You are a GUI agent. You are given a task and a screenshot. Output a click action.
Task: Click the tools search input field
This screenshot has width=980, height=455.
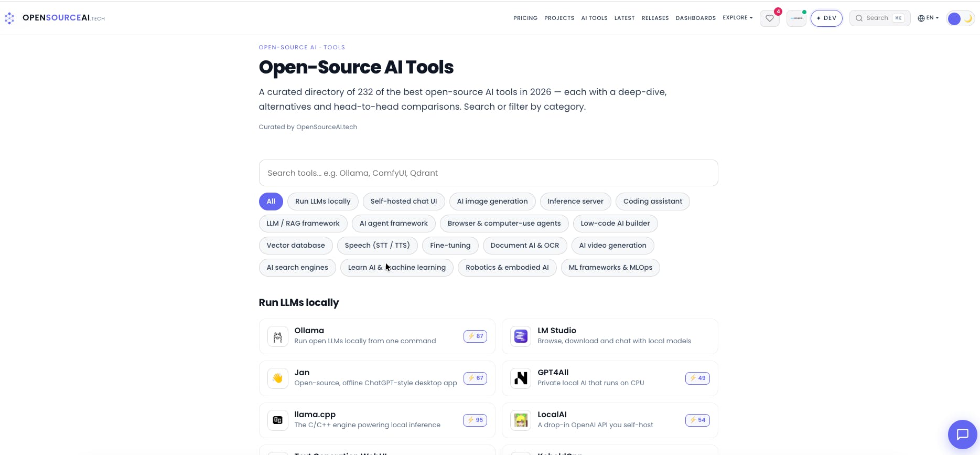[x=489, y=173]
